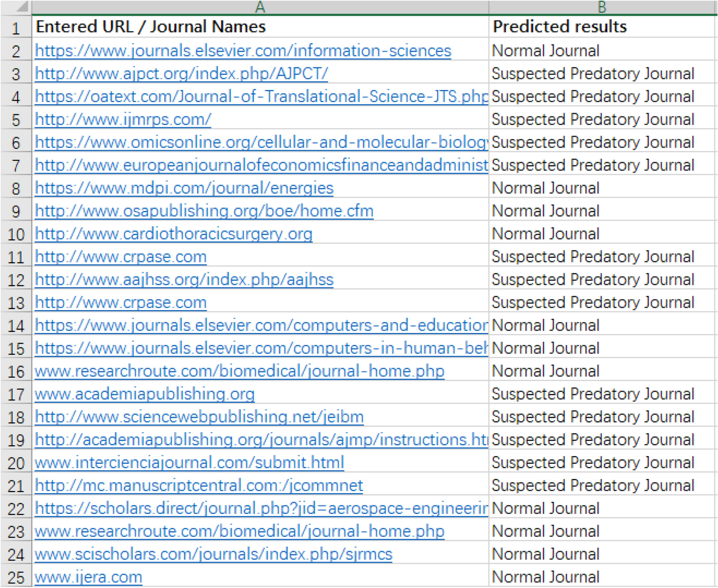This screenshot has width=718, height=588.
Task: Select row 12 header
Action: click(x=16, y=280)
